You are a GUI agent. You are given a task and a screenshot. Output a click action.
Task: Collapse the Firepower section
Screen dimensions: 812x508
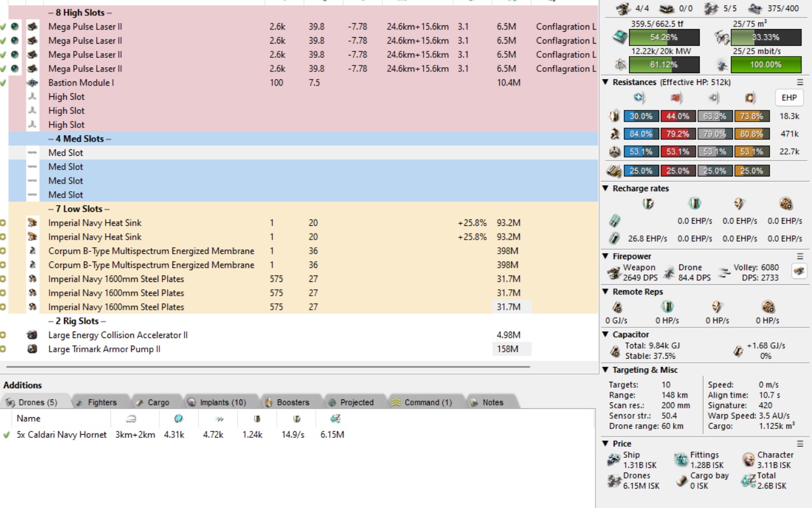pyautogui.click(x=605, y=256)
